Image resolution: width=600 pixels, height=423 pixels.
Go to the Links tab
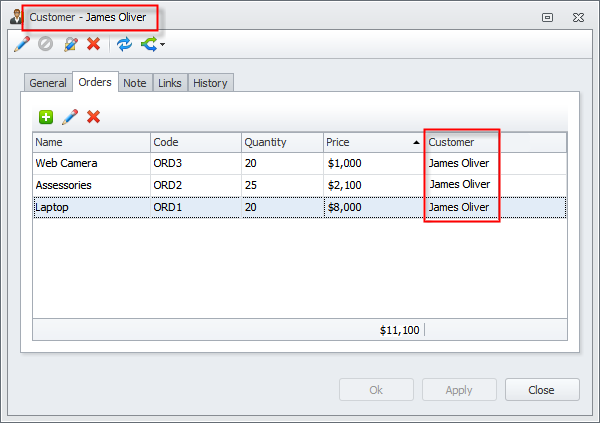[169, 83]
